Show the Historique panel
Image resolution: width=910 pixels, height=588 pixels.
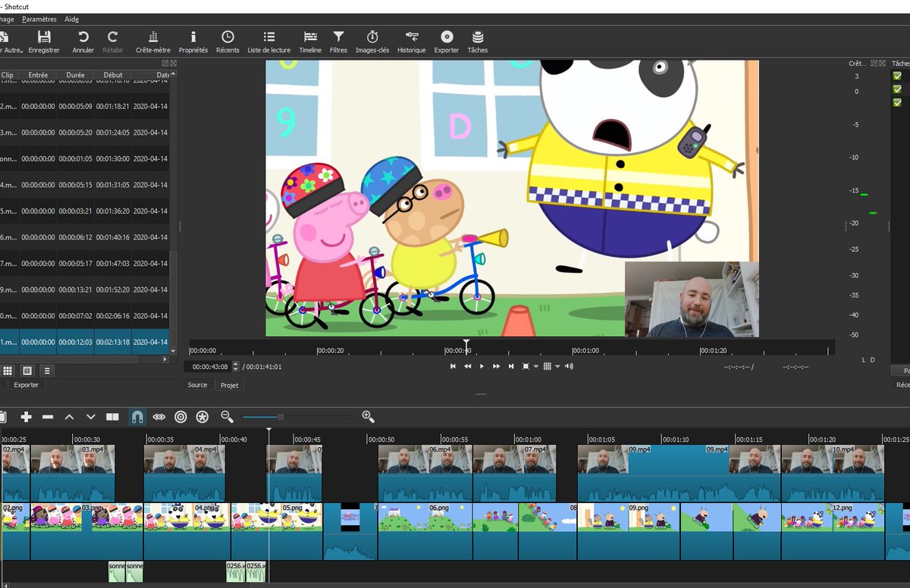coord(412,42)
